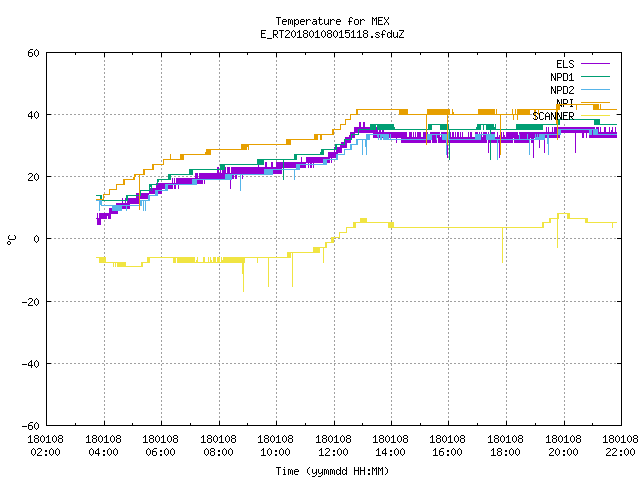640x480 pixels.
Task: Click the 'NPD2' legend label
Action: coord(562,90)
